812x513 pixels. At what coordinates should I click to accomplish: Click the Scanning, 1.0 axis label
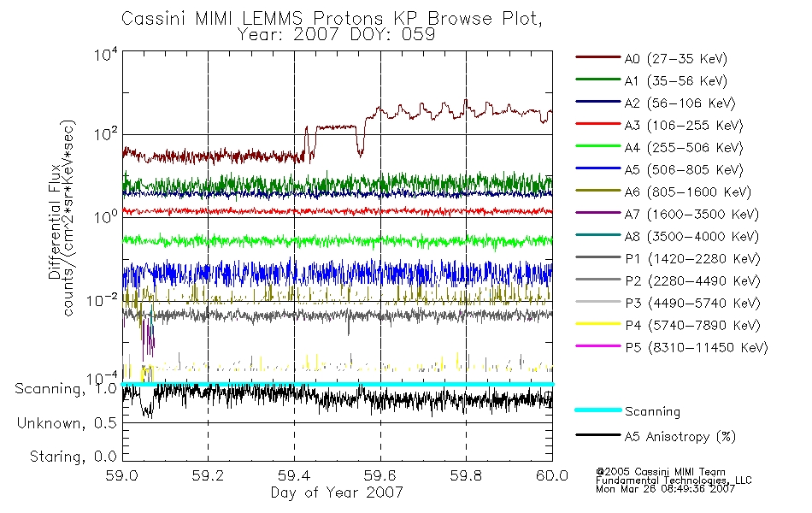66,389
